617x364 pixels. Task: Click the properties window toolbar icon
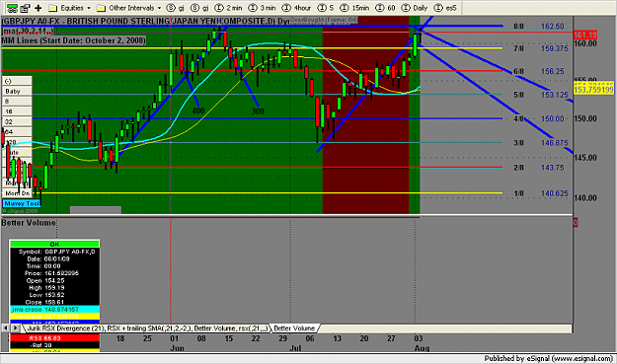pos(26,8)
